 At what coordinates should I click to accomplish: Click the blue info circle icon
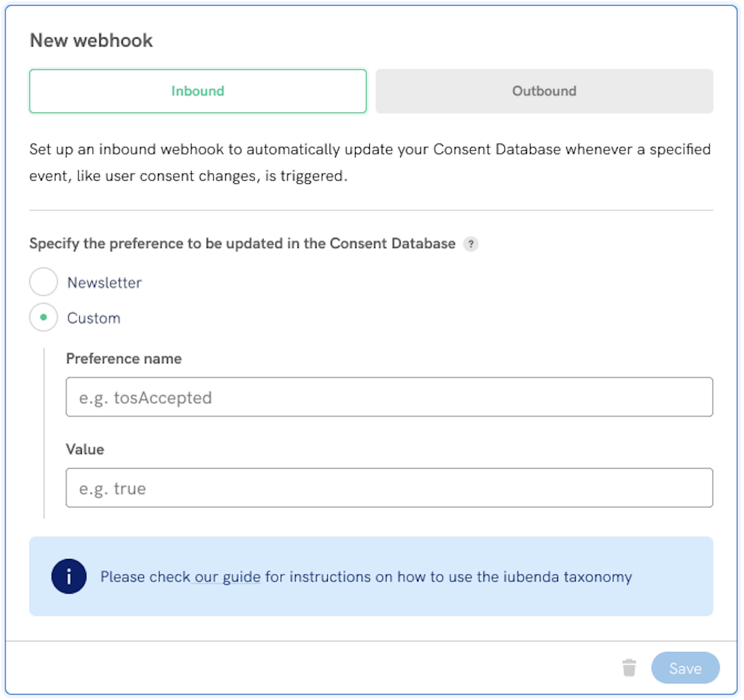tap(69, 577)
